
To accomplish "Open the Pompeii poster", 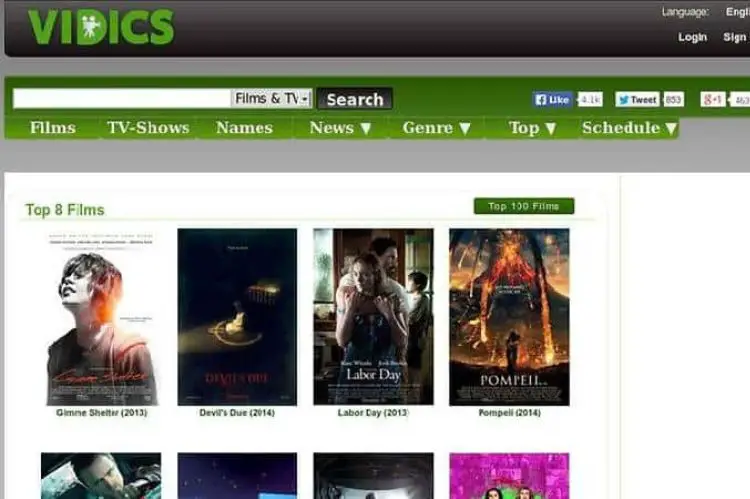I will click(509, 317).
